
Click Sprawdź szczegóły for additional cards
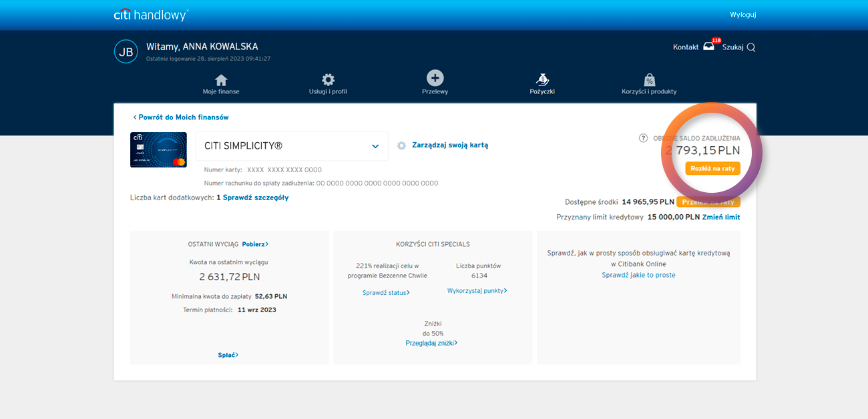click(x=256, y=197)
